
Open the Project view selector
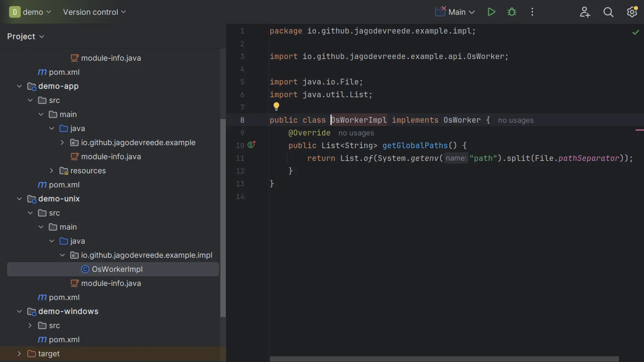pyautogui.click(x=25, y=36)
